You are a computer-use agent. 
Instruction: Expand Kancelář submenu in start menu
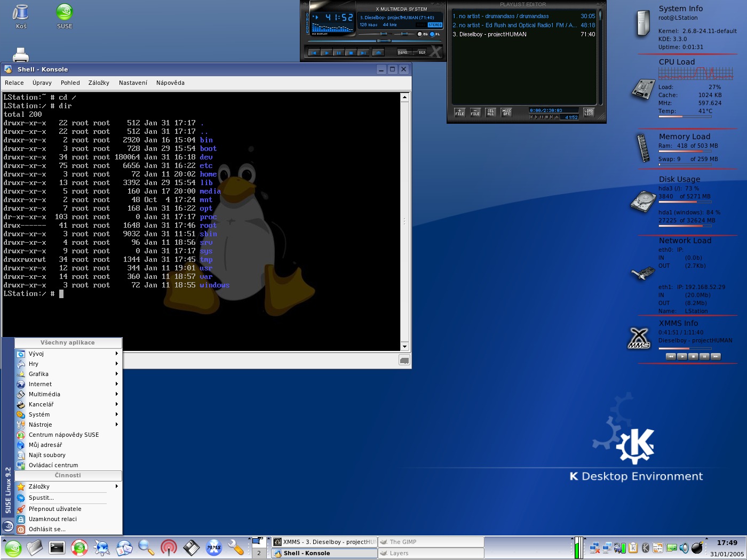[68, 404]
